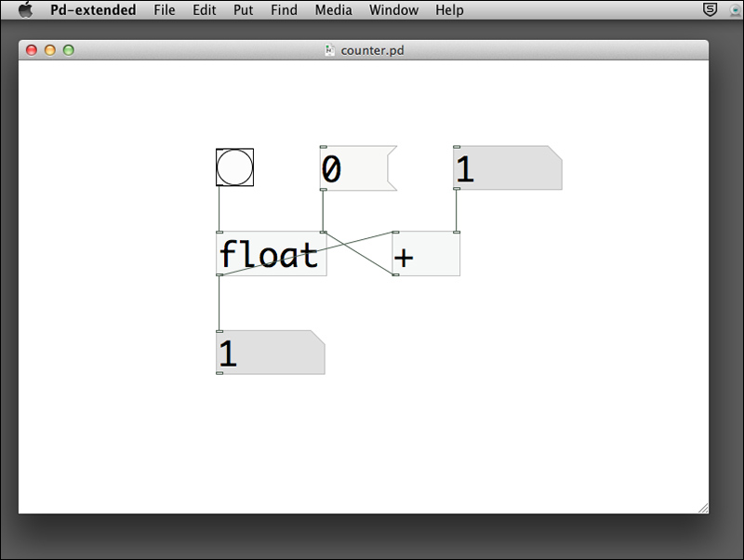Open the Find menu
Image resolution: width=744 pixels, height=560 pixels.
coord(284,10)
